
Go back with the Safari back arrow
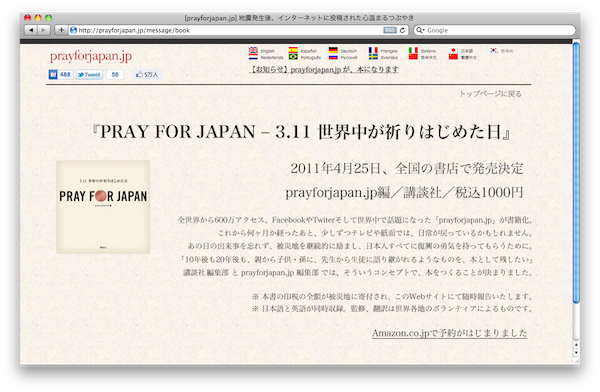coord(31,30)
